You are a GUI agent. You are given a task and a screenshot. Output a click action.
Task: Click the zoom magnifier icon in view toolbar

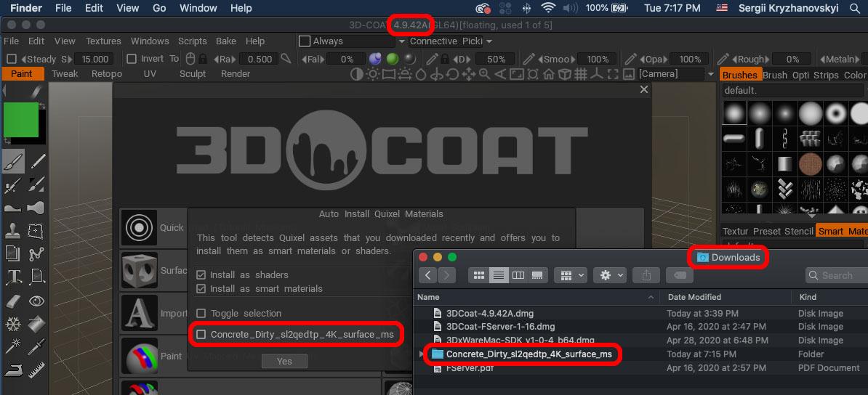484,74
